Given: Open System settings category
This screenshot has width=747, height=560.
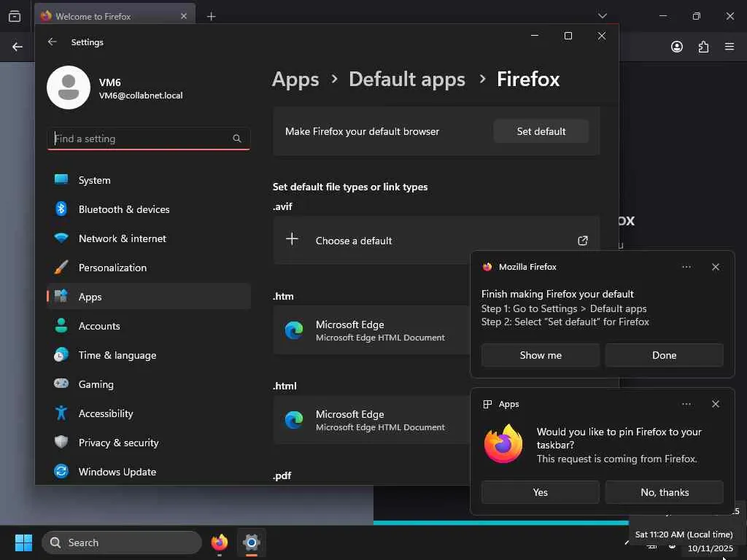Looking at the screenshot, I should click(x=149, y=180).
